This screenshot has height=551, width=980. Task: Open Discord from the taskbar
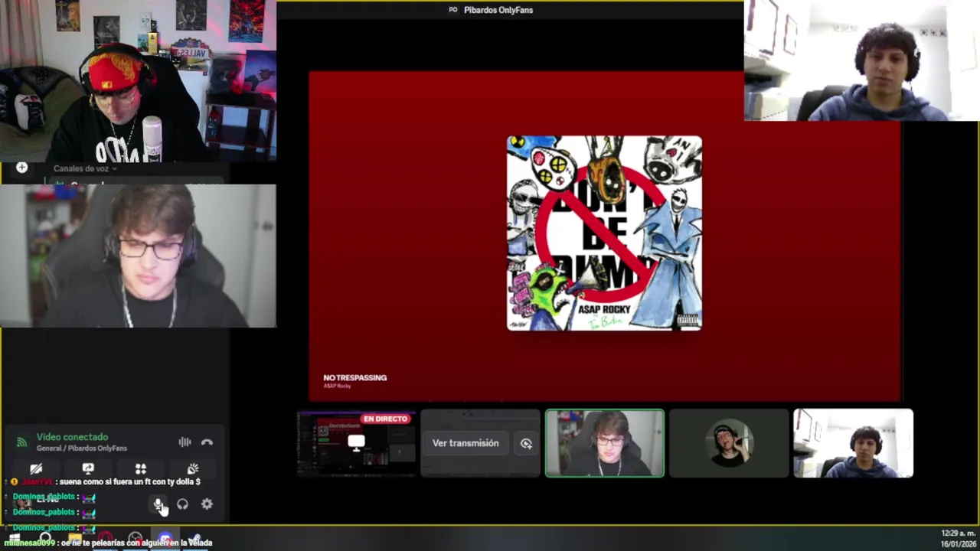click(165, 539)
